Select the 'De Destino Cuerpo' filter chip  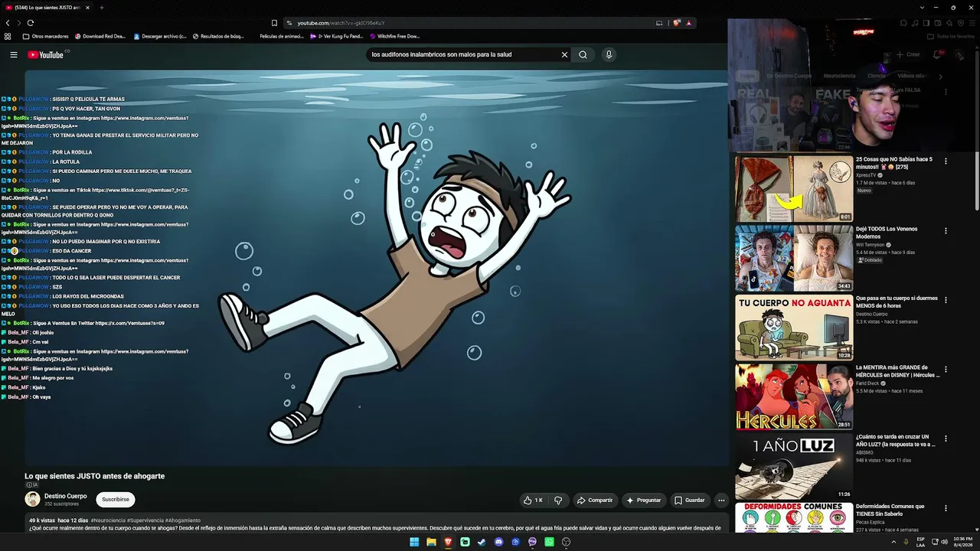[x=789, y=76]
